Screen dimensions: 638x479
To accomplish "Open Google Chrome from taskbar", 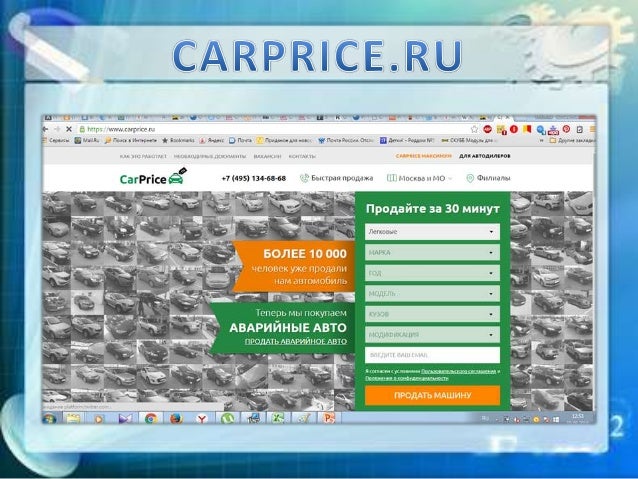I will 151,418.
